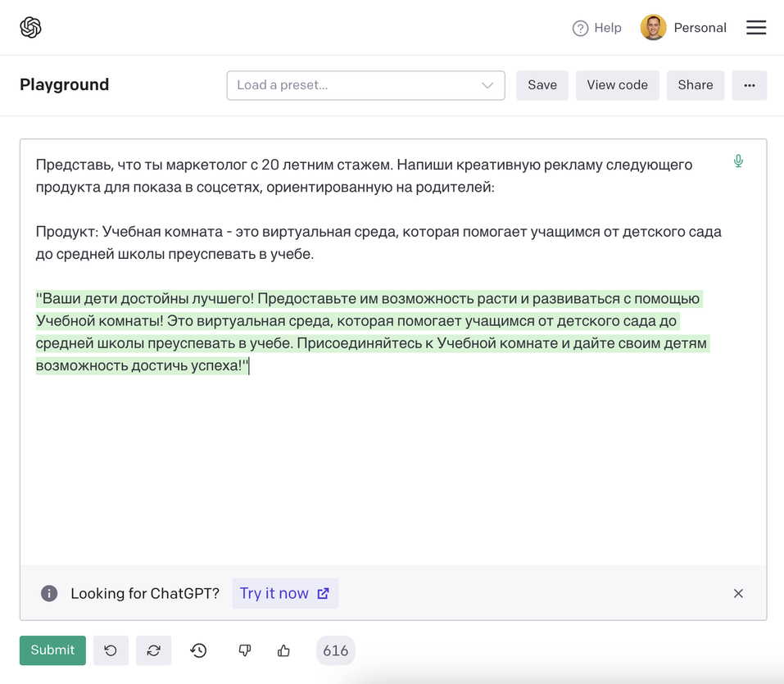Submit the prompt
Screen dimensions: 784x684
pos(52,650)
